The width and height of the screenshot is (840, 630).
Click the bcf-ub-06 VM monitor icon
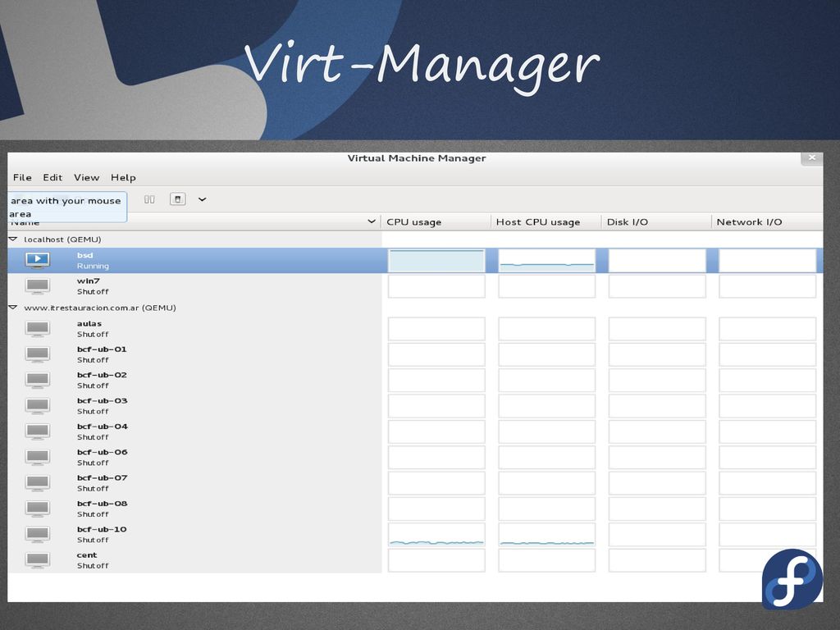tap(38, 458)
